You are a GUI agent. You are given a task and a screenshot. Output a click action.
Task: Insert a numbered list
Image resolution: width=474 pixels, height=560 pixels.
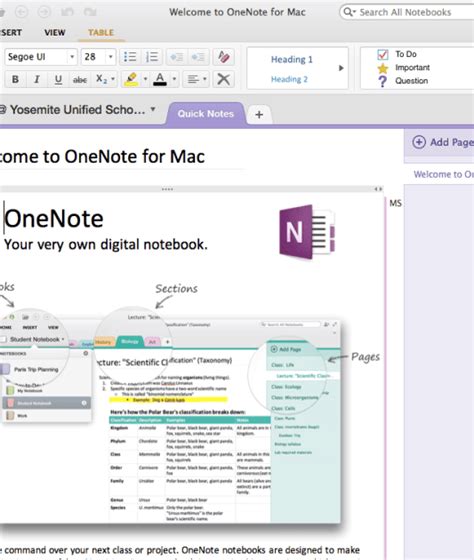(x=152, y=57)
